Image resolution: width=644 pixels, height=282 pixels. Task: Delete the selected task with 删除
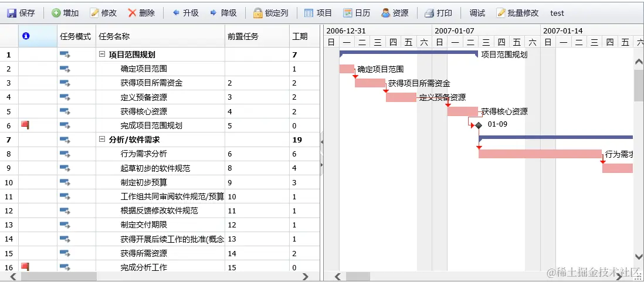point(142,13)
